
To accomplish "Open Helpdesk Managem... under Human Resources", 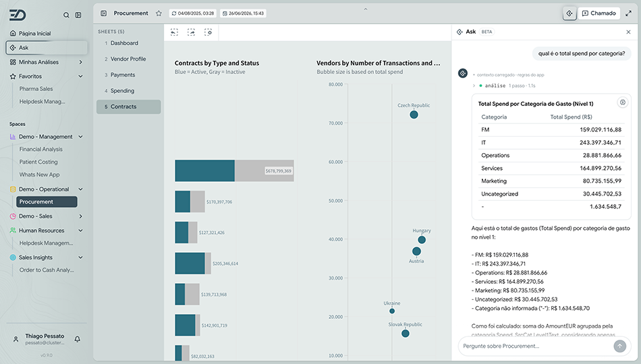I will point(46,243).
